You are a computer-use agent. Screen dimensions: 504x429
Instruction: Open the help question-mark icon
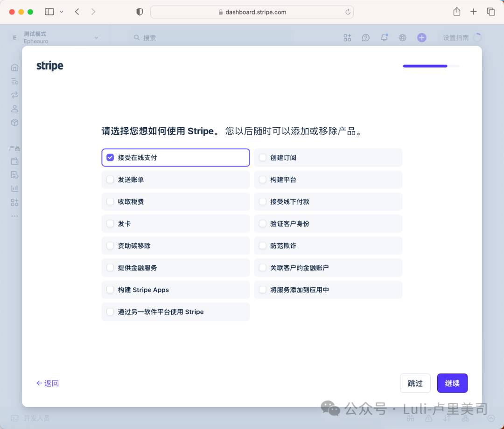click(365, 38)
